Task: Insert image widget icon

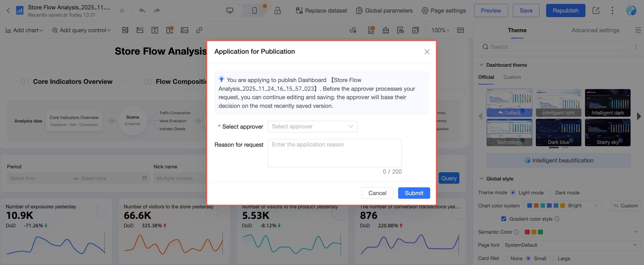Action: coord(184,30)
